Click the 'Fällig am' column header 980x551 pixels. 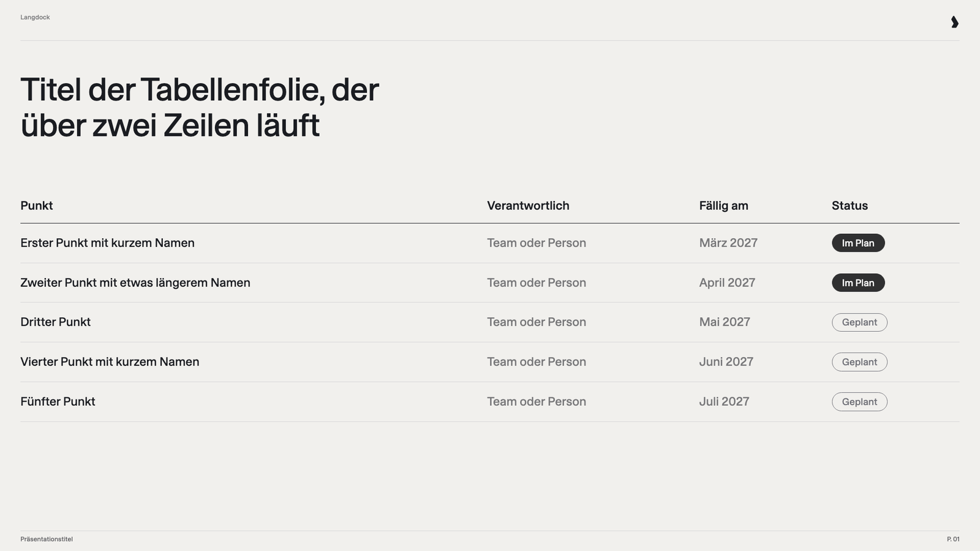tap(723, 206)
